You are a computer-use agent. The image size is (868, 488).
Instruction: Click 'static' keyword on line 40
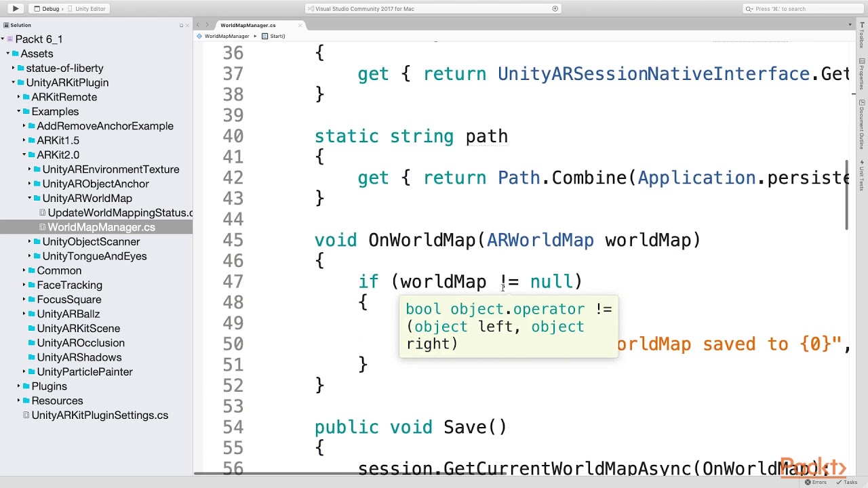(x=347, y=136)
